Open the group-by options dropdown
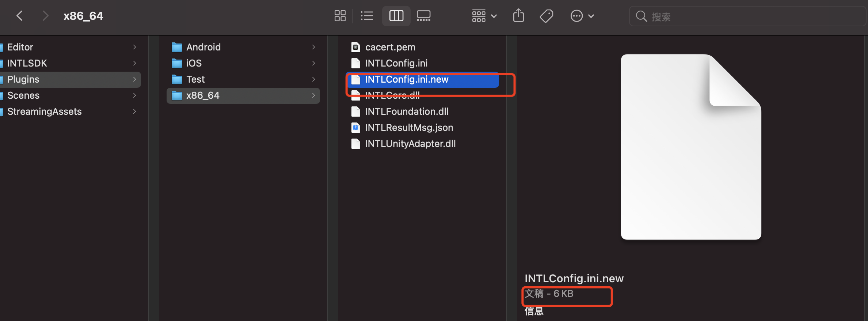868x321 pixels. pos(484,16)
